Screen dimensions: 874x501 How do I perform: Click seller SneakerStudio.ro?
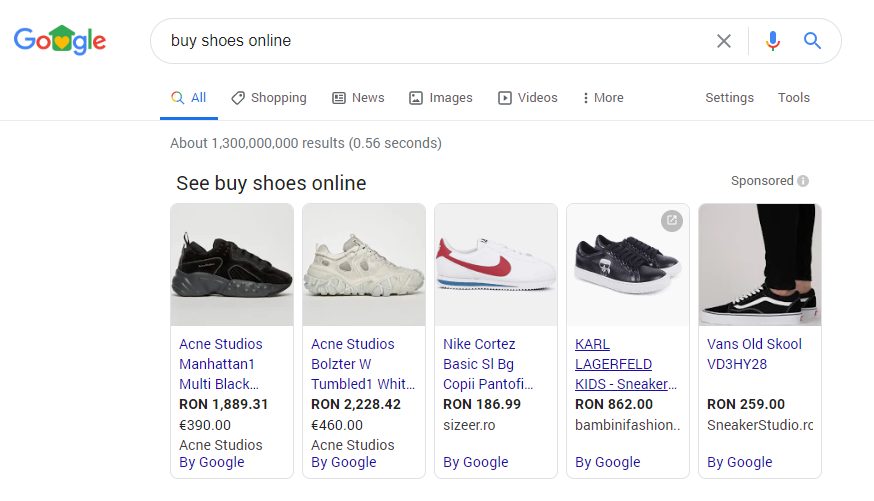[760, 425]
